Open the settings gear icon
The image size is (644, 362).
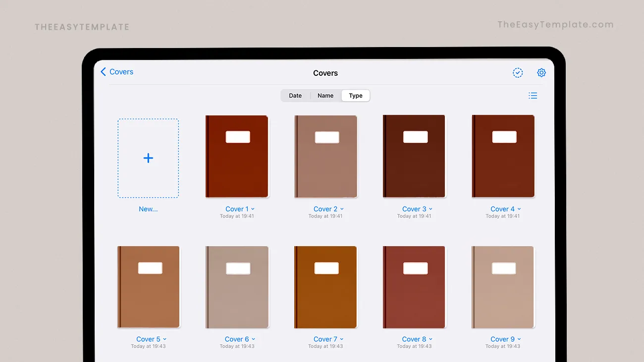click(x=541, y=73)
